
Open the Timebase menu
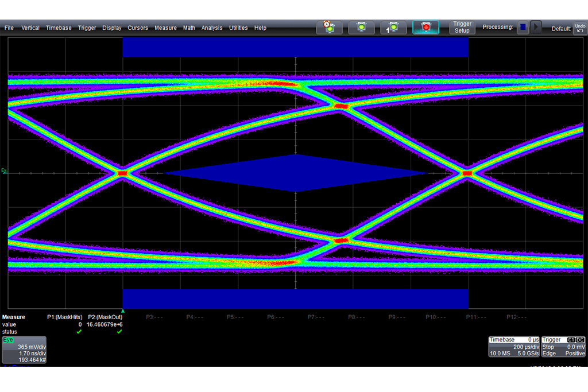(x=59, y=28)
